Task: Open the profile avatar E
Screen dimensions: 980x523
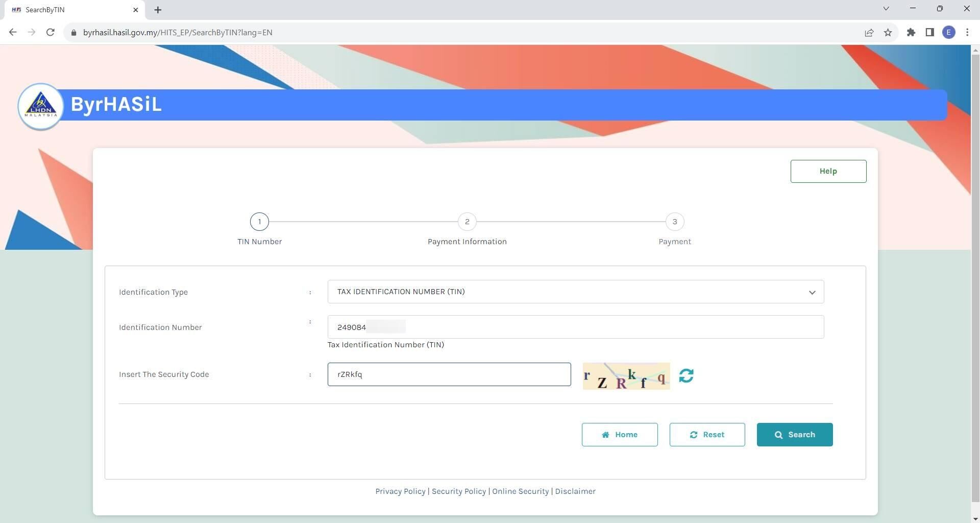Action: (948, 33)
